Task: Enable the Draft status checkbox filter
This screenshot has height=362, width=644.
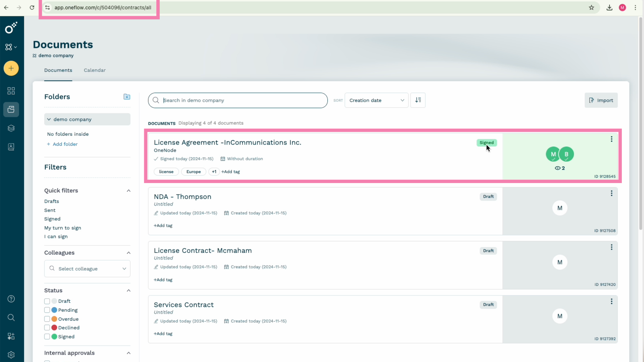Action: (x=47, y=301)
